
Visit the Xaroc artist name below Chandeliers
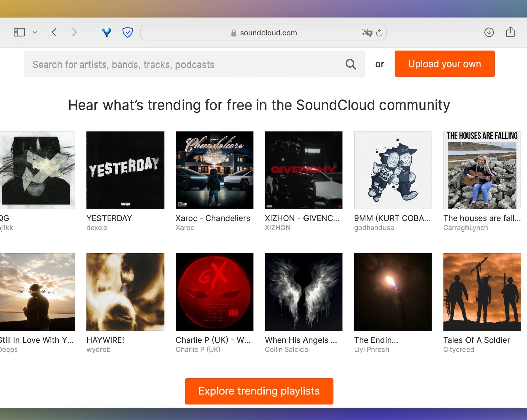(185, 228)
